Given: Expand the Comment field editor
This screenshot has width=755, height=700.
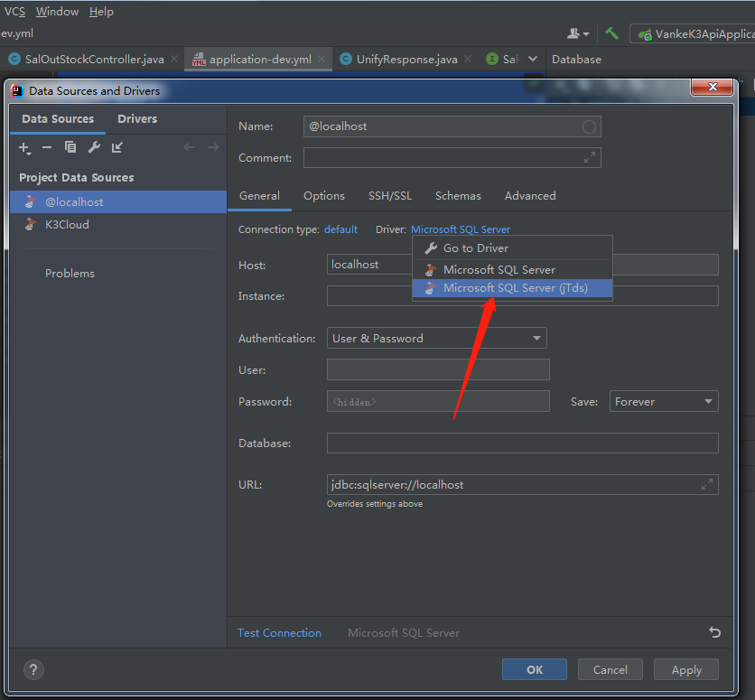Looking at the screenshot, I should pyautogui.click(x=590, y=157).
